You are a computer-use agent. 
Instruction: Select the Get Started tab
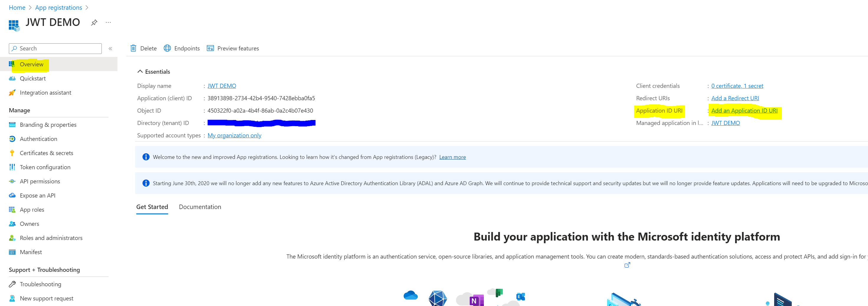[x=152, y=207]
